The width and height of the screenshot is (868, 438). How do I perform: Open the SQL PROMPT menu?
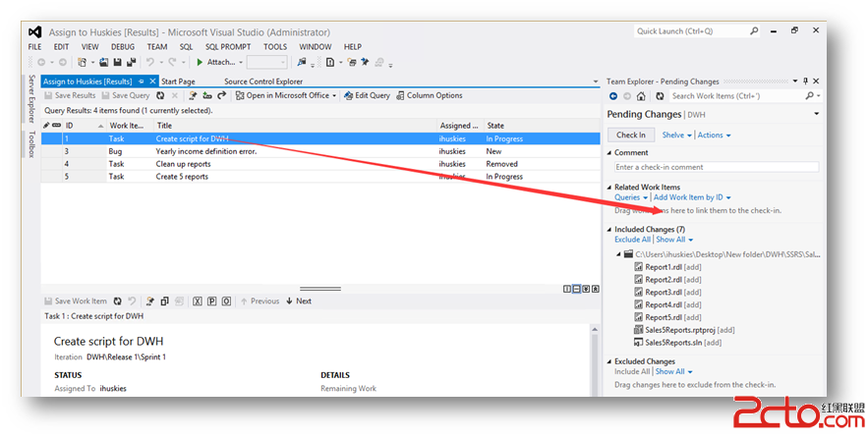pyautogui.click(x=228, y=47)
